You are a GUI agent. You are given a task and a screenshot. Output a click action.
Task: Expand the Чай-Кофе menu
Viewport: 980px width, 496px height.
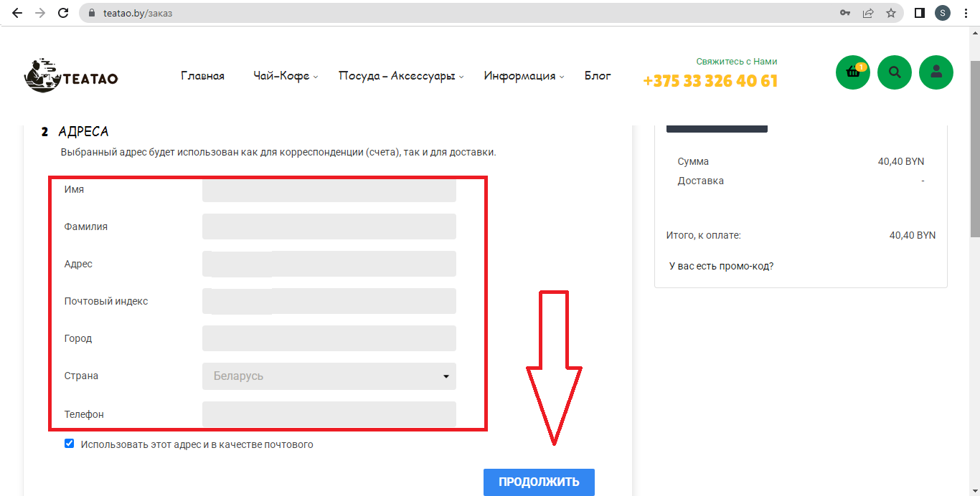285,76
